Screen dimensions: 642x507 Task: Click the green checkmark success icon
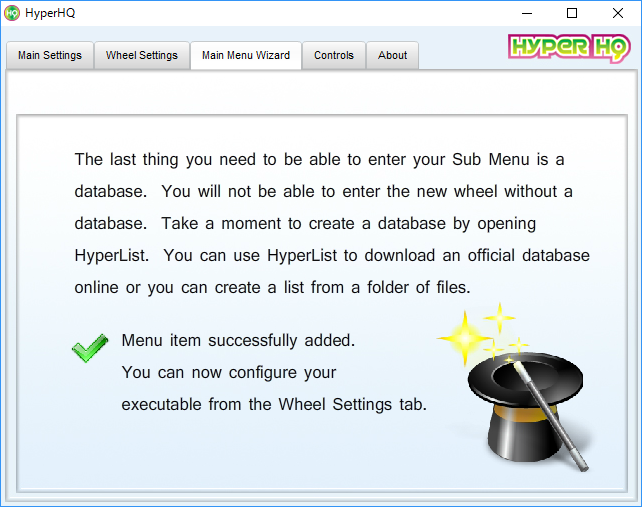coord(90,348)
